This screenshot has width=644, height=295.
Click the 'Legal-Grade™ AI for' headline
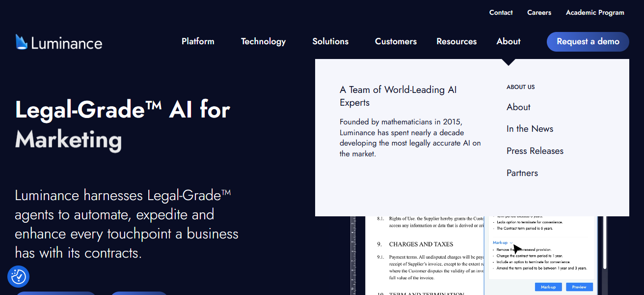pyautogui.click(x=123, y=109)
